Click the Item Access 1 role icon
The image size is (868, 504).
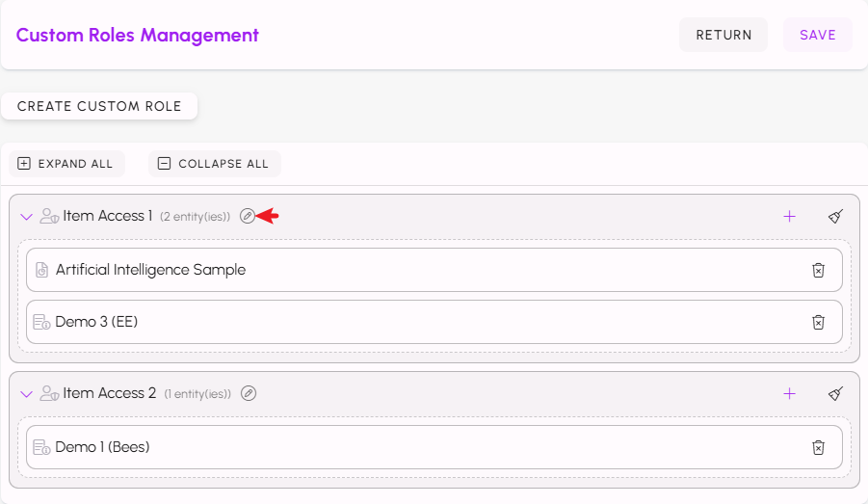(x=49, y=217)
